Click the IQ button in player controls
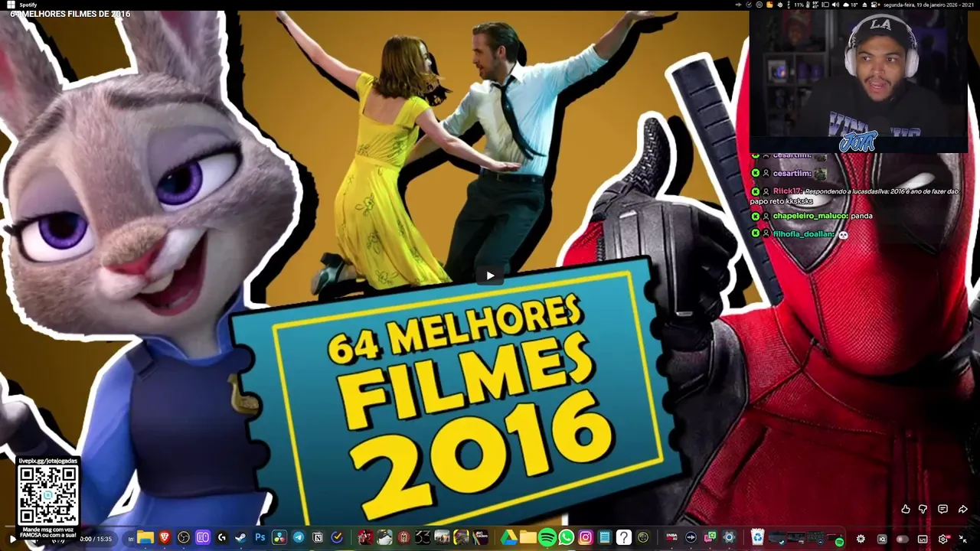Image resolution: width=980 pixels, height=551 pixels. click(882, 539)
